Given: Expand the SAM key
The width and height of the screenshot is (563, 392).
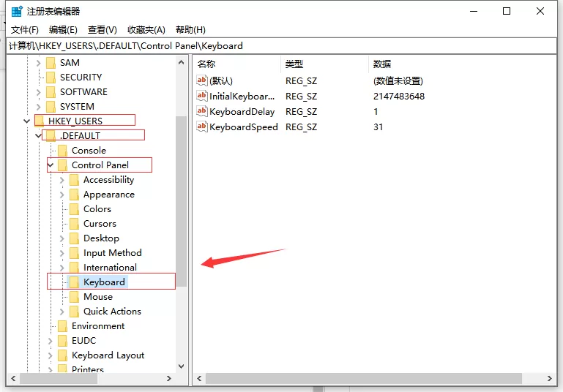Looking at the screenshot, I should [x=38, y=63].
